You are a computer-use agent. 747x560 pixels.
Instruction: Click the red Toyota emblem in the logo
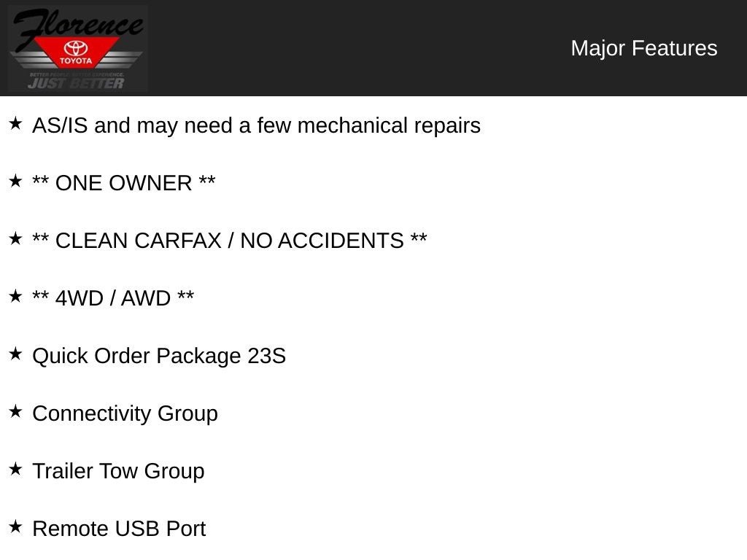pos(76,52)
